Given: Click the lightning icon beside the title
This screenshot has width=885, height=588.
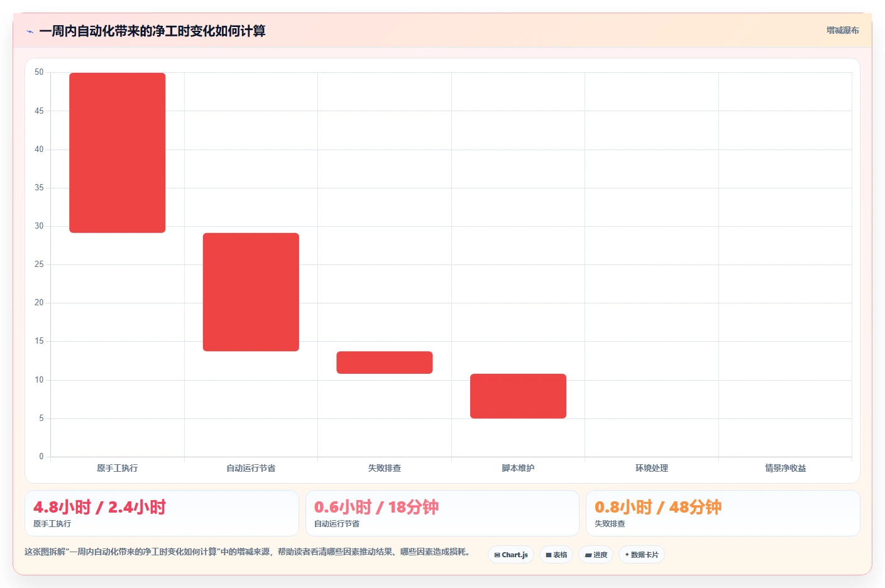Looking at the screenshot, I should (30, 31).
